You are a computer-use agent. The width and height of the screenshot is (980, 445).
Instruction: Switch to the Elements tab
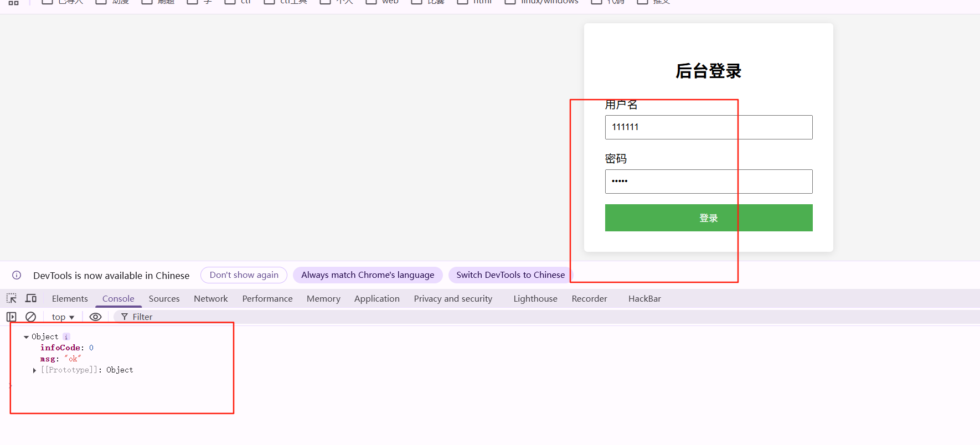pyautogui.click(x=70, y=298)
